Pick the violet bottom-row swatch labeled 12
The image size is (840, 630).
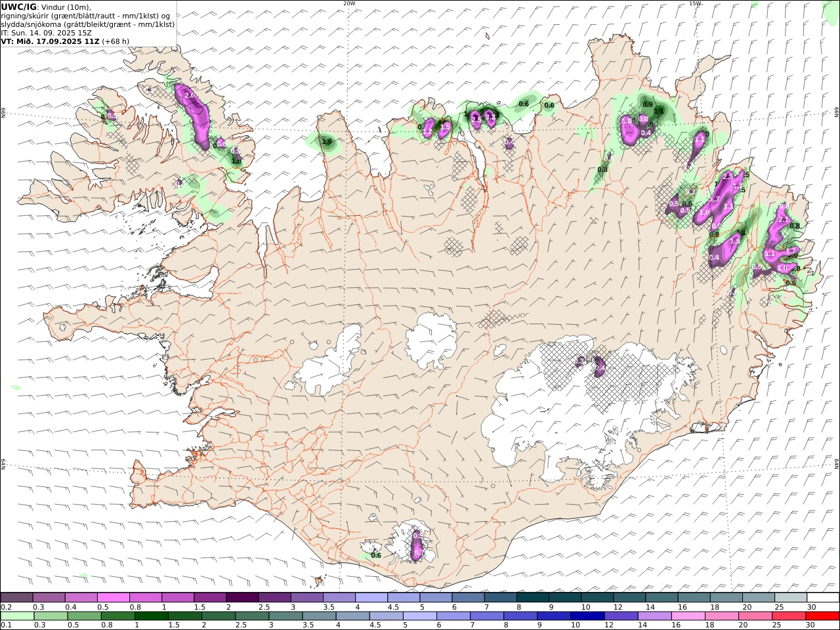621,616
